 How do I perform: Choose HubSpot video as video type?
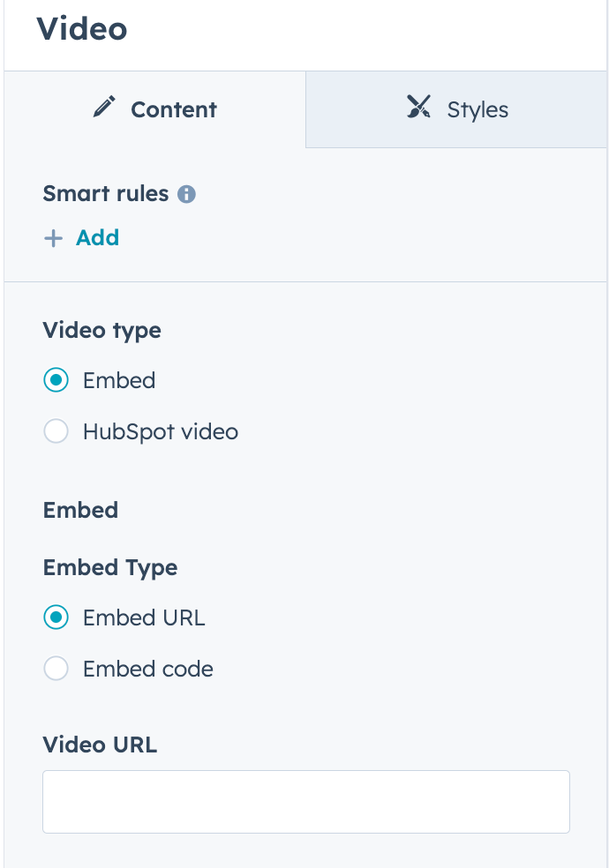click(56, 431)
